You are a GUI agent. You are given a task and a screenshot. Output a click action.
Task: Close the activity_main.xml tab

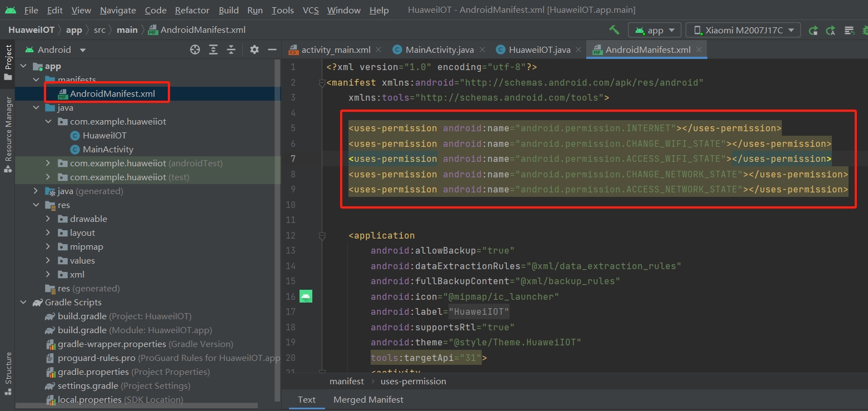378,49
